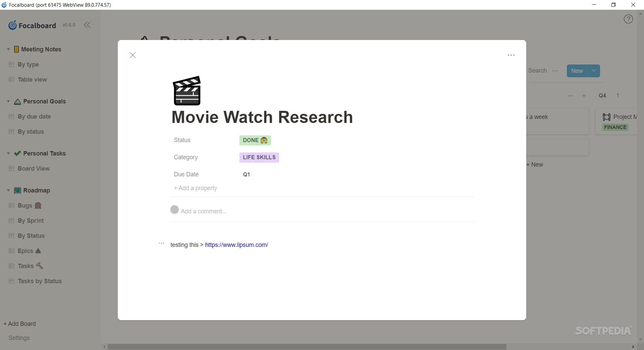Open the By type view
Image resolution: width=644 pixels, height=350 pixels.
point(28,64)
